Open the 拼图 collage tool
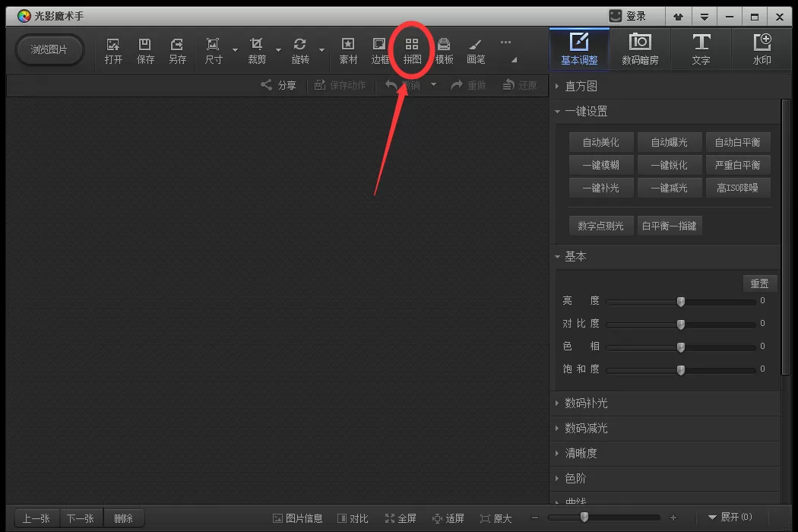 coord(412,51)
